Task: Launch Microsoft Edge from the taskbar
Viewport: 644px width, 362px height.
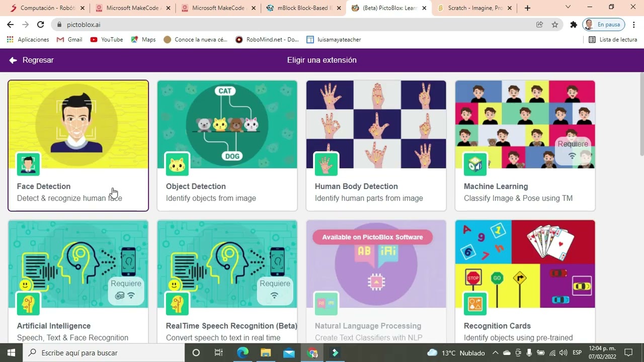Action: pos(243,352)
